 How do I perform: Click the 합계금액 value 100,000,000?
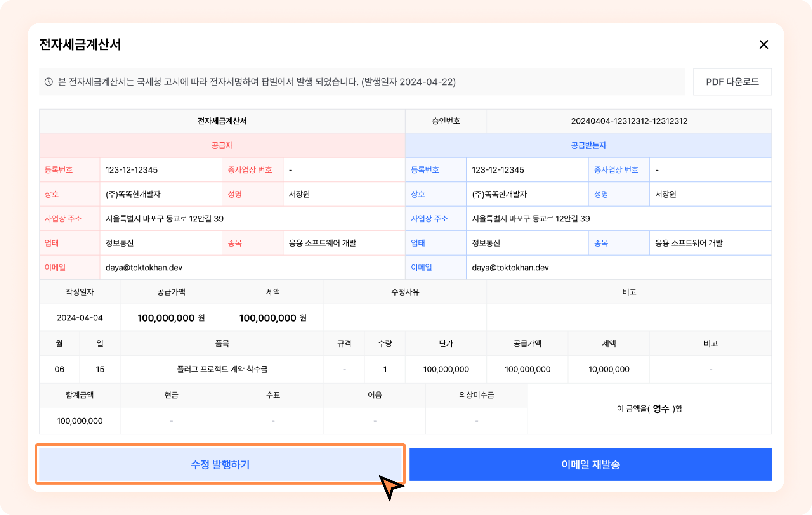coord(80,421)
